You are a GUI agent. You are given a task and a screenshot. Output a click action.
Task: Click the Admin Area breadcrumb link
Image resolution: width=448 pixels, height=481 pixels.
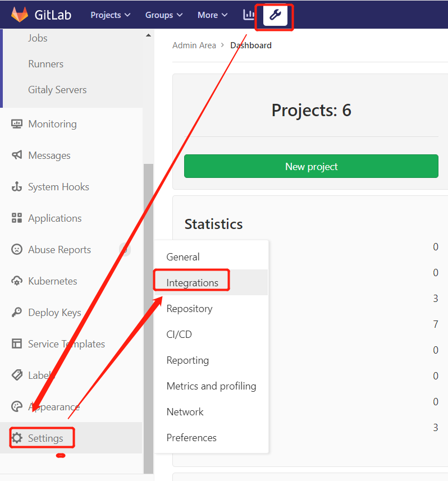coord(194,45)
